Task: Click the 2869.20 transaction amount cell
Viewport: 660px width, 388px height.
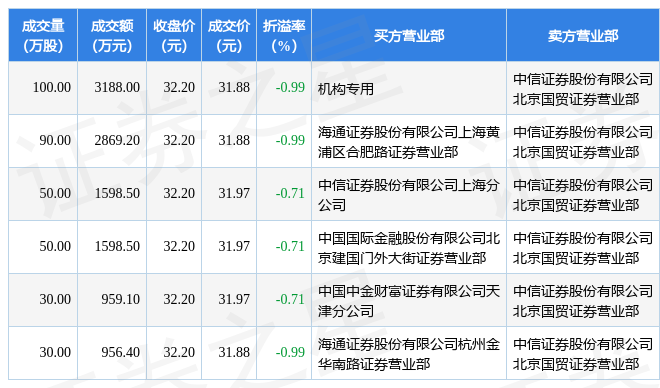Action: point(112,141)
